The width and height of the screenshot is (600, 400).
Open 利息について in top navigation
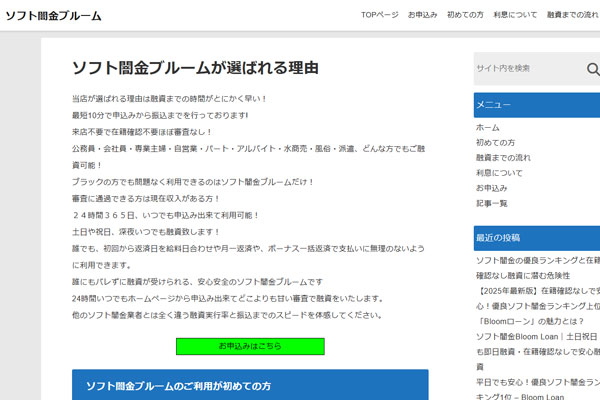pyautogui.click(x=515, y=15)
